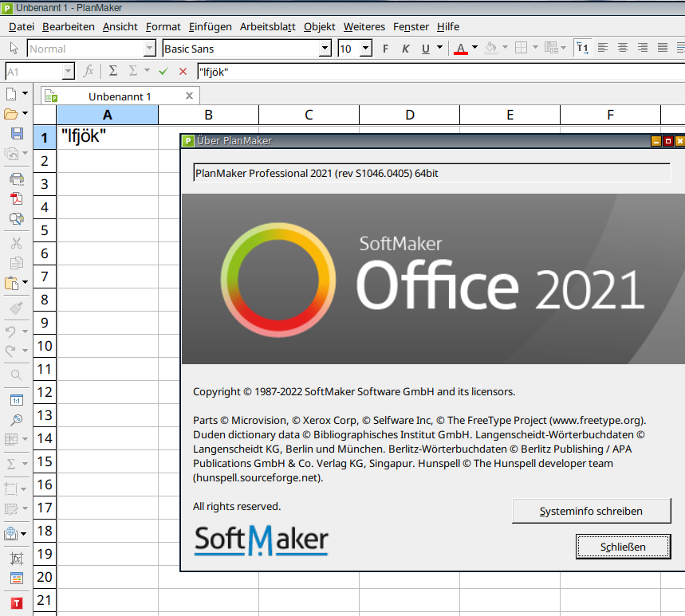Select column B header
The width and height of the screenshot is (685, 616).
(208, 115)
